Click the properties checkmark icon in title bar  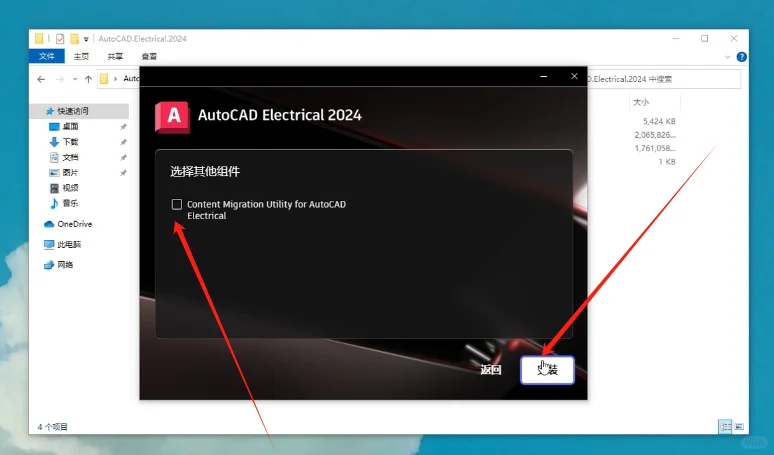click(x=60, y=39)
